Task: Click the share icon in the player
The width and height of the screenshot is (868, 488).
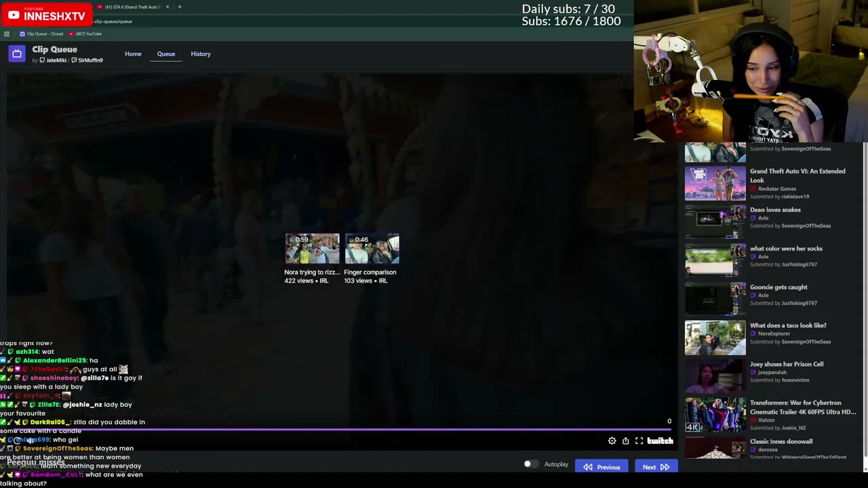Action: 625,441
